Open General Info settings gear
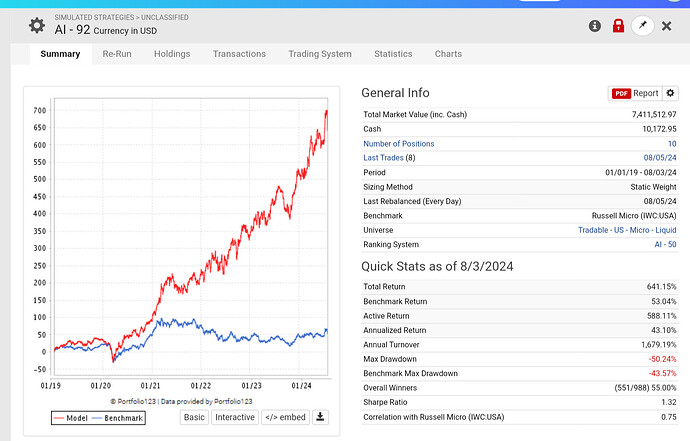The width and height of the screenshot is (690, 441). [x=670, y=93]
